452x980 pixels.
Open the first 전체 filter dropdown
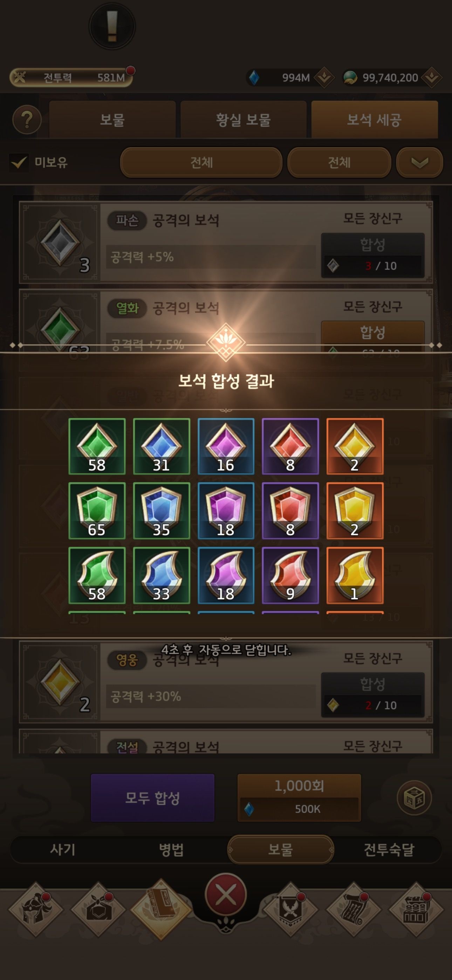tap(201, 162)
